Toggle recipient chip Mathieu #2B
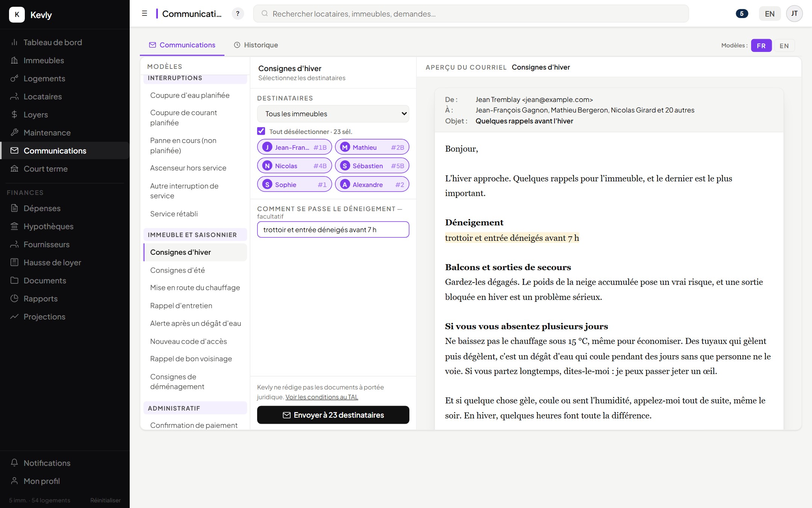Image resolution: width=812 pixels, height=508 pixels. pos(372,147)
